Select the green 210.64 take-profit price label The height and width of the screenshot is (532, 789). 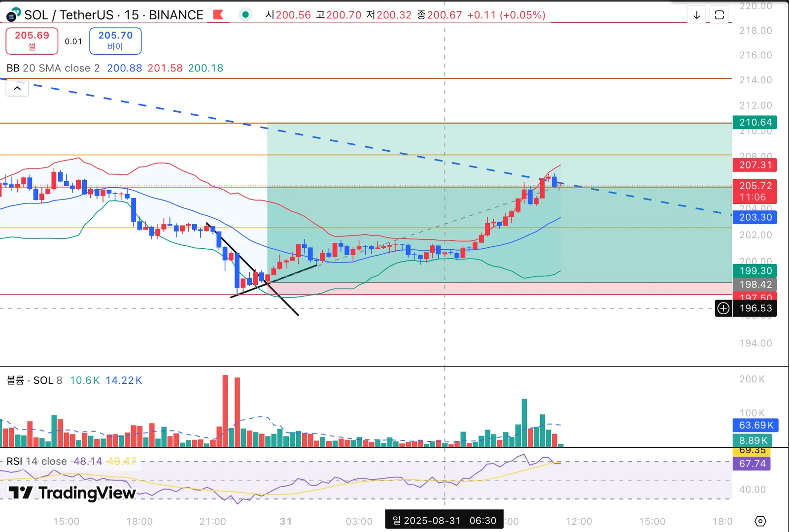click(x=755, y=122)
